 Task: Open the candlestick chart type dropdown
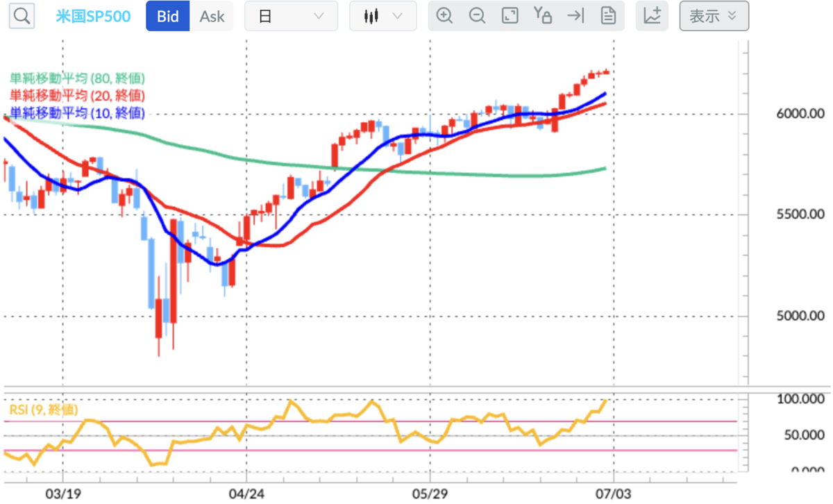click(x=382, y=16)
